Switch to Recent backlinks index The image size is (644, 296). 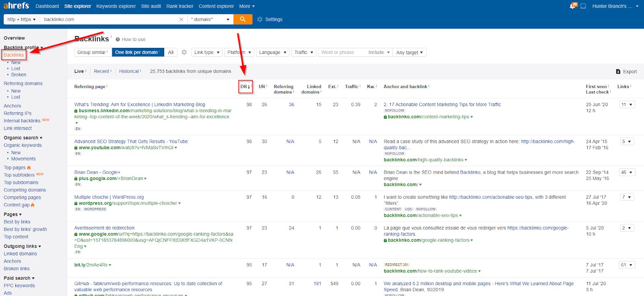tap(101, 71)
